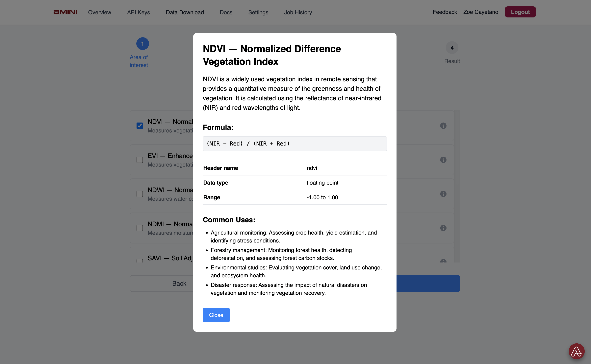Open info icon for NDMI row
This screenshot has height=364, width=591.
(x=443, y=228)
